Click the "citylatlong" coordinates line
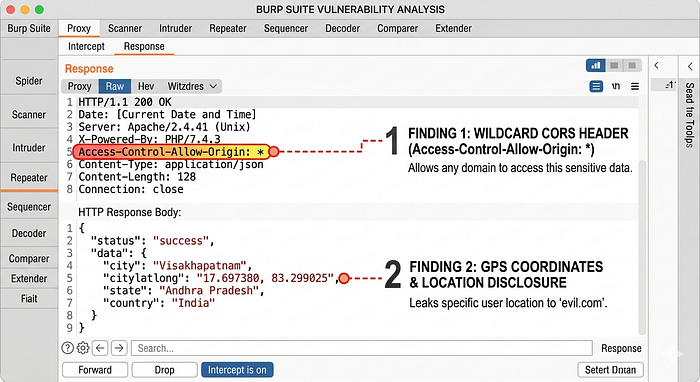 coord(221,278)
